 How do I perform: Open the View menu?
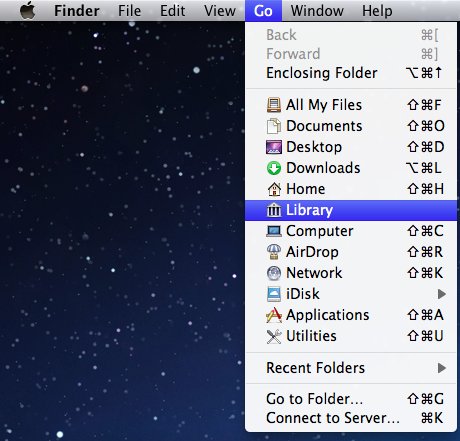220,11
